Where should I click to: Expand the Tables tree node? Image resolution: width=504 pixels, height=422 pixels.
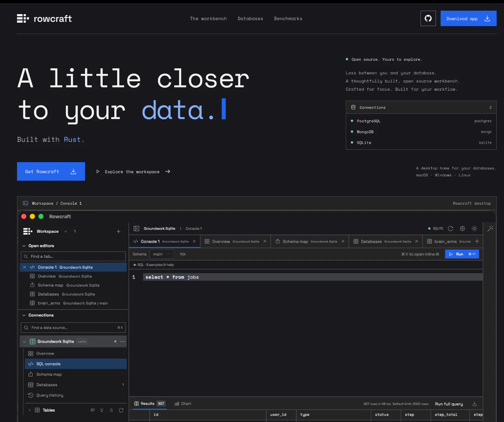(x=30, y=410)
